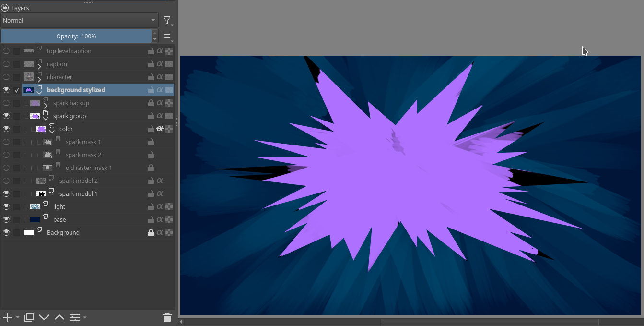Add a new layer with the plus button
Image resolution: width=644 pixels, height=326 pixels.
[x=7, y=317]
